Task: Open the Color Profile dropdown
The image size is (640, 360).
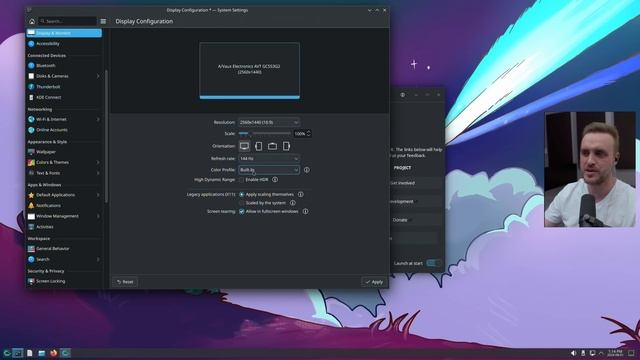Action: point(269,170)
